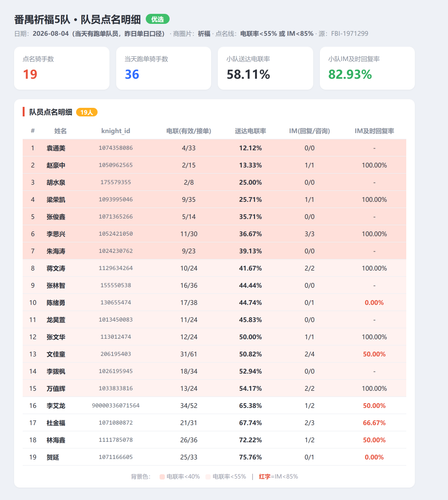Click the orange 19人 count badge
Screen dimensions: 448x500
[87, 112]
